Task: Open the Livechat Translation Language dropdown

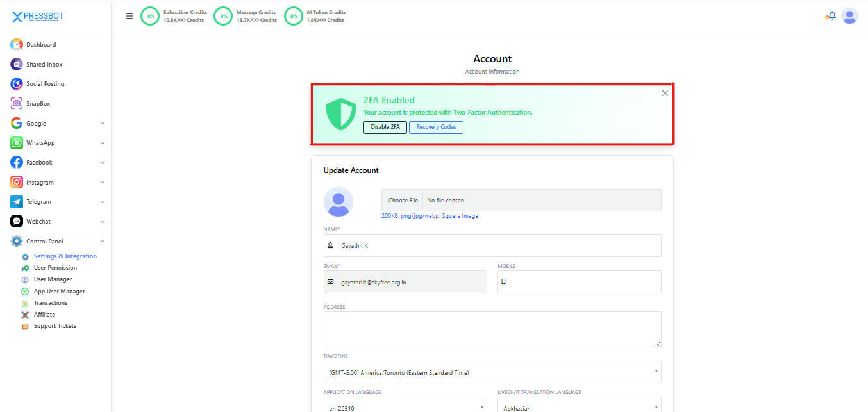Action: pyautogui.click(x=579, y=408)
